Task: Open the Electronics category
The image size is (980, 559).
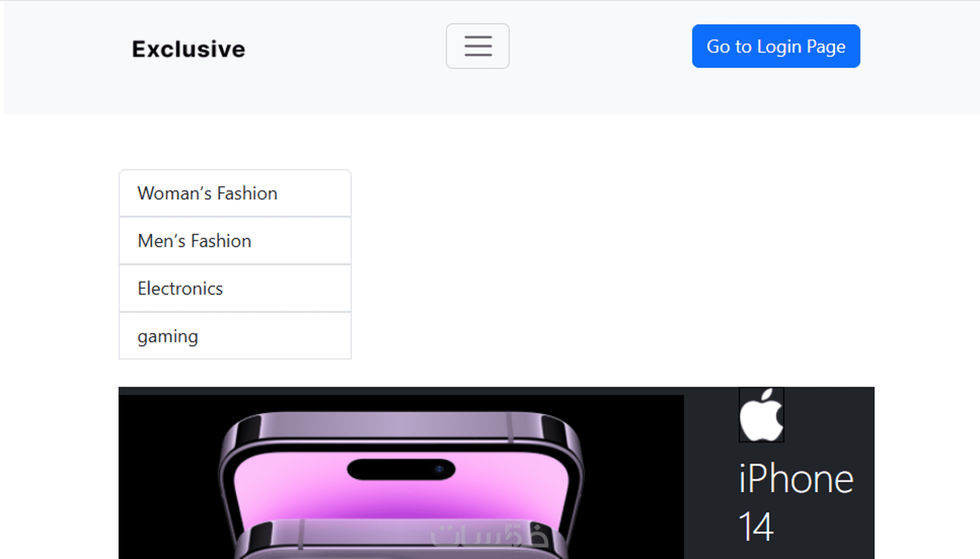Action: point(235,289)
